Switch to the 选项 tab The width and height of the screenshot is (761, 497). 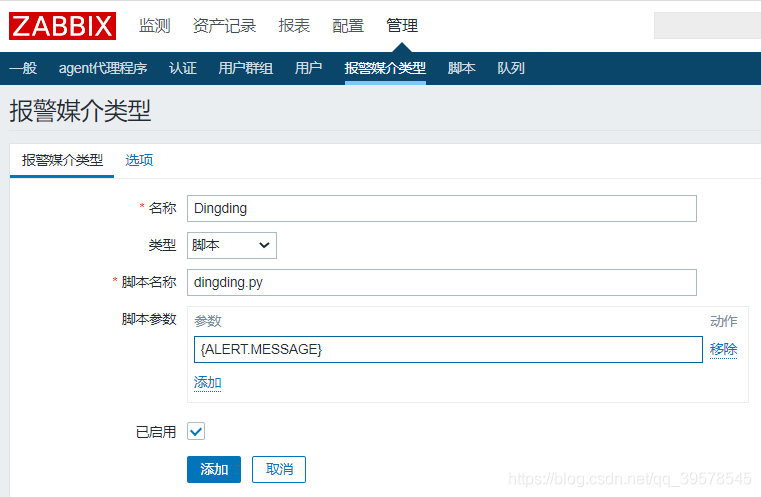[139, 160]
